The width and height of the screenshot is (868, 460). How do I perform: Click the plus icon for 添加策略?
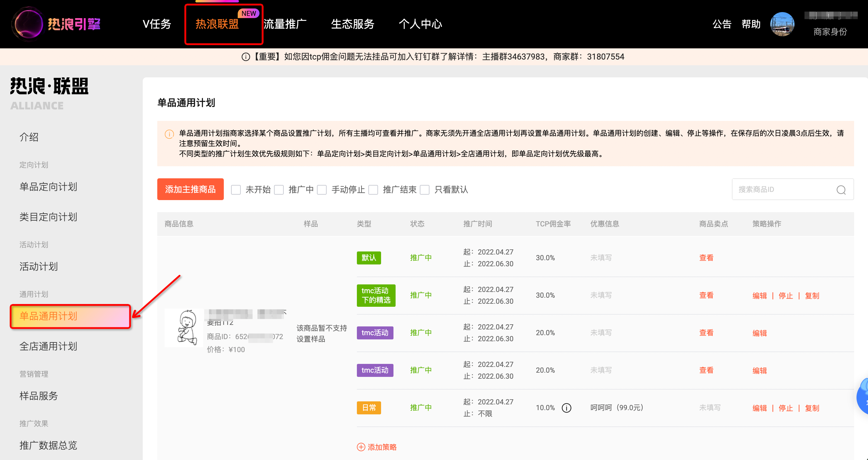361,447
